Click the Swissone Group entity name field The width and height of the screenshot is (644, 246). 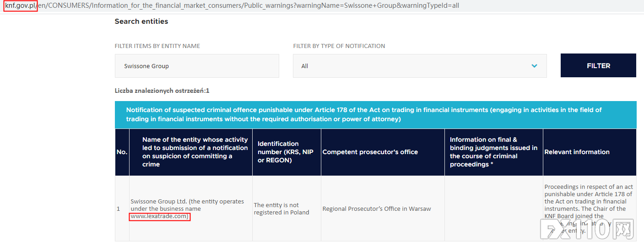click(x=197, y=66)
